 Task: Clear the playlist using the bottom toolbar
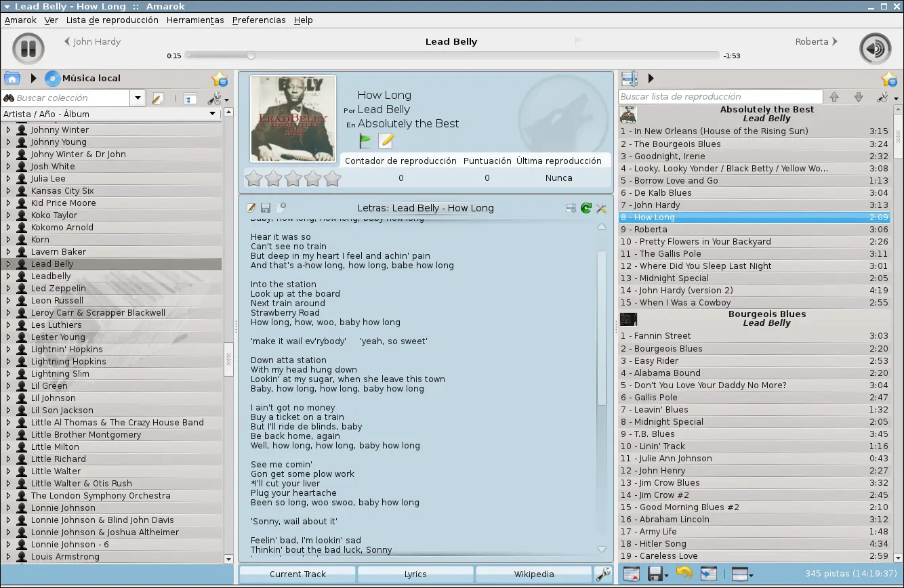631,574
